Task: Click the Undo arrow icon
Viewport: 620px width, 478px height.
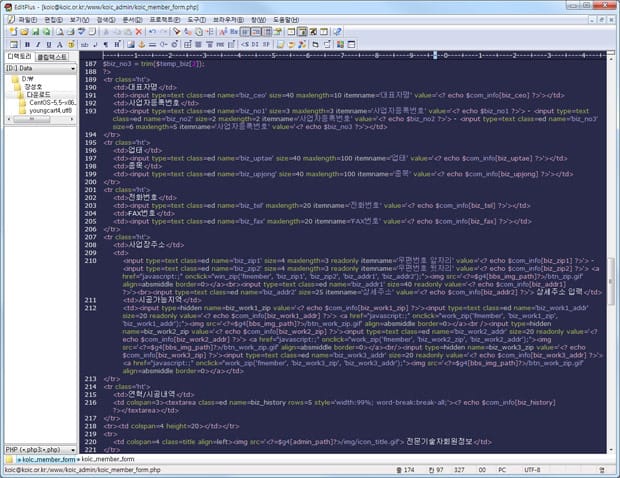Action: [x=153, y=32]
